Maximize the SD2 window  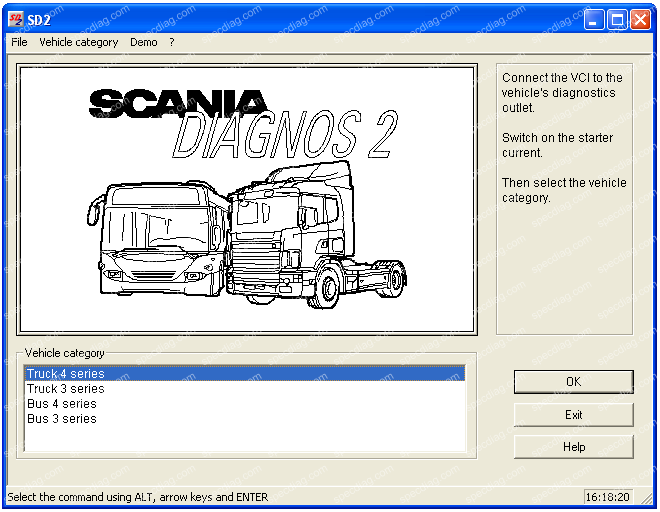click(x=617, y=19)
